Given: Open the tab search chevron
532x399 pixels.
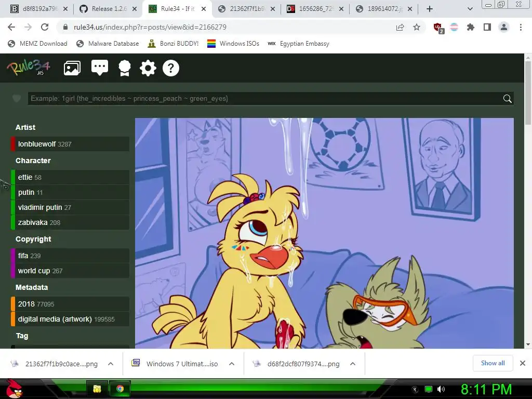Looking at the screenshot, I should [x=470, y=9].
